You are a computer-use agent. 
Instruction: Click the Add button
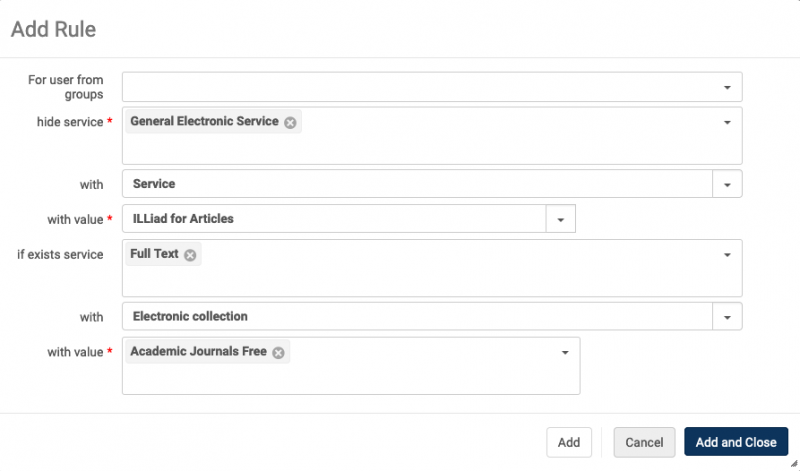click(568, 442)
